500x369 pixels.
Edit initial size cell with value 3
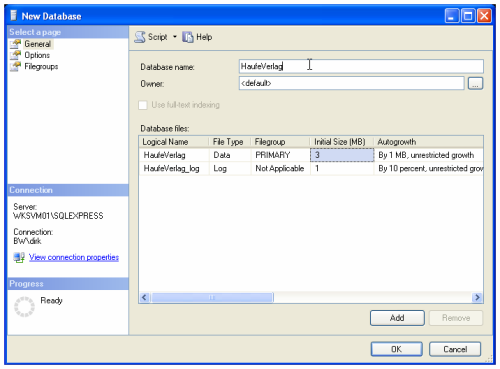point(342,155)
